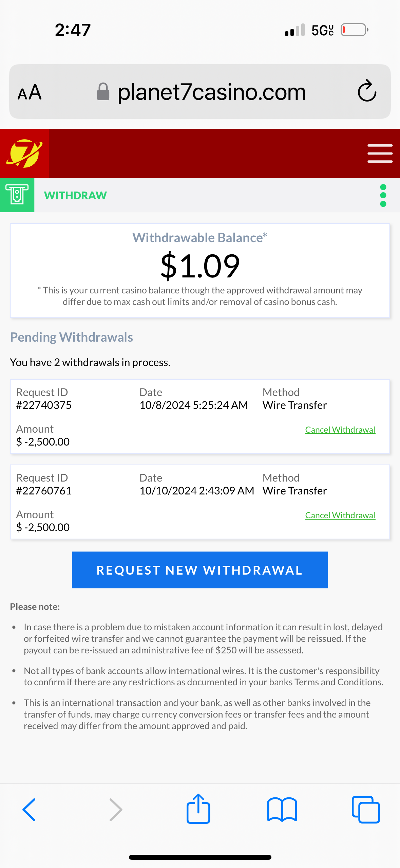Tap the Safari forward arrow

pos(115,810)
